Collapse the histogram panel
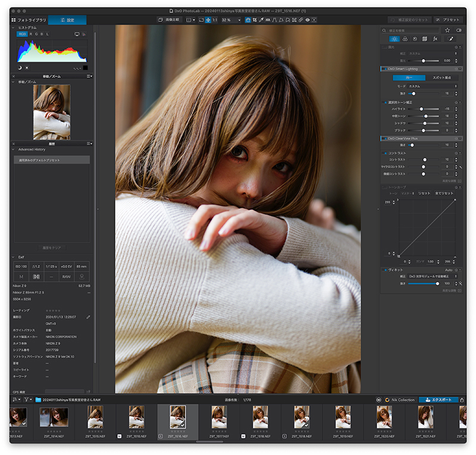Viewport: 476px width, 455px height. (x=13, y=27)
